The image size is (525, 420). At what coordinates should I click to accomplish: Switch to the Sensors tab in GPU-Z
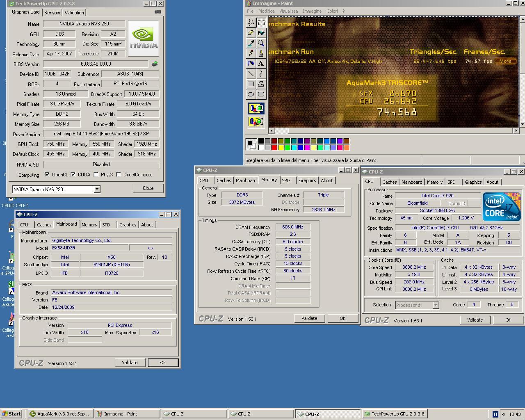(x=52, y=13)
